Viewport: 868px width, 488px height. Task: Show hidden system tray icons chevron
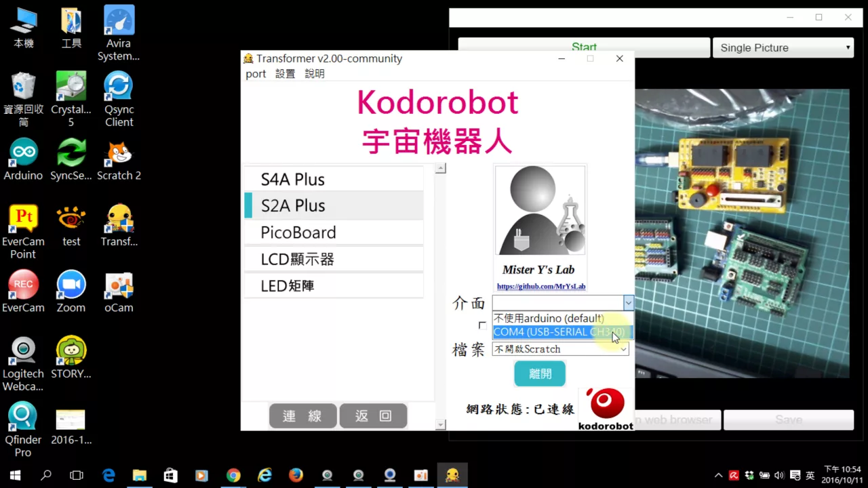pos(718,476)
